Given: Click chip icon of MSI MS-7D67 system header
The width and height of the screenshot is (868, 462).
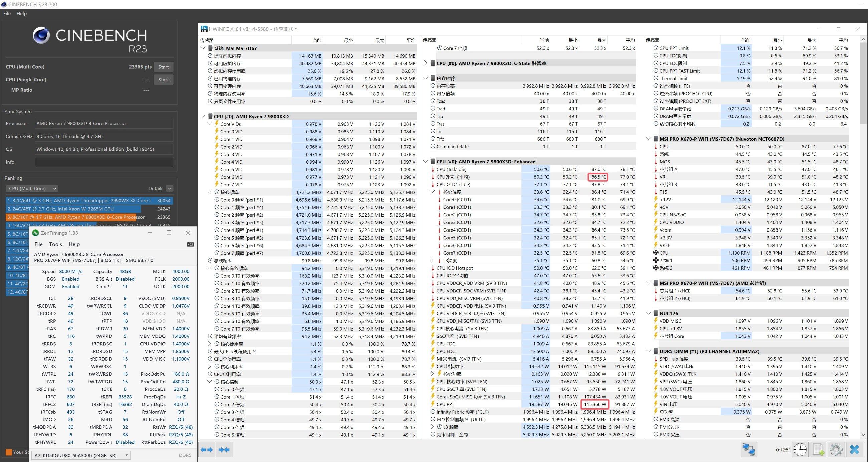Looking at the screenshot, I should [210, 48].
